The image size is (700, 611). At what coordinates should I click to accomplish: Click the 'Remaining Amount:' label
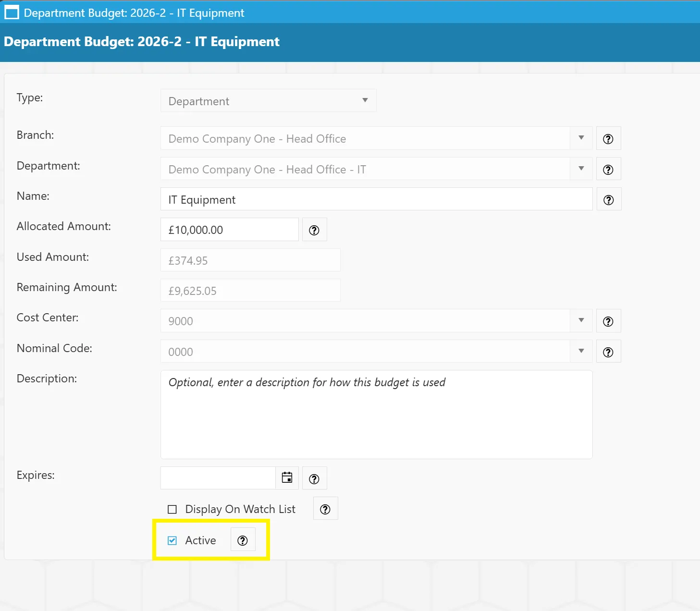click(67, 287)
